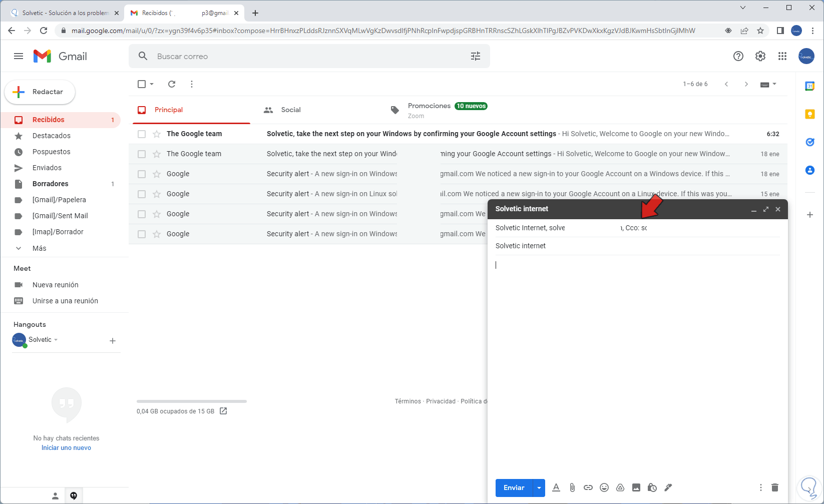Open the [Gmail]/Sent Mail label

pos(61,216)
